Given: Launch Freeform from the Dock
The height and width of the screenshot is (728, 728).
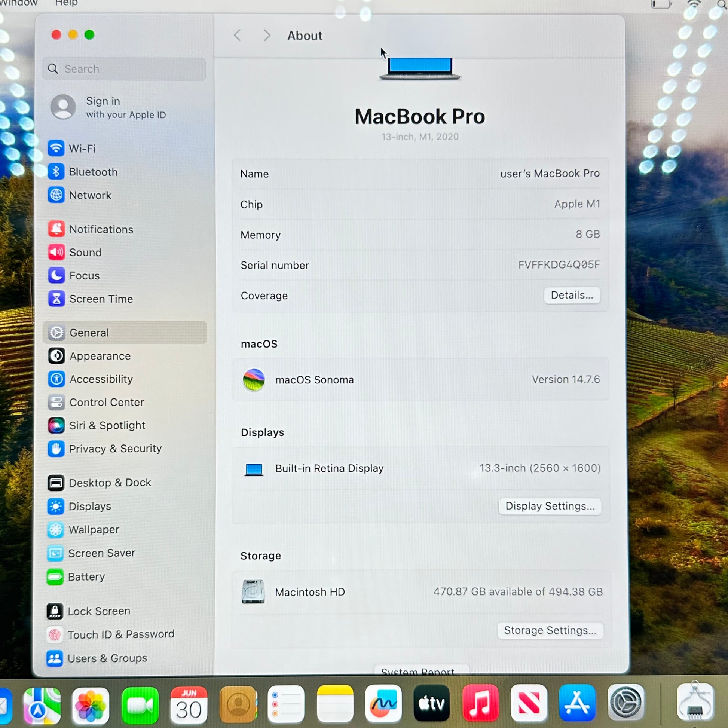Looking at the screenshot, I should 383,703.
